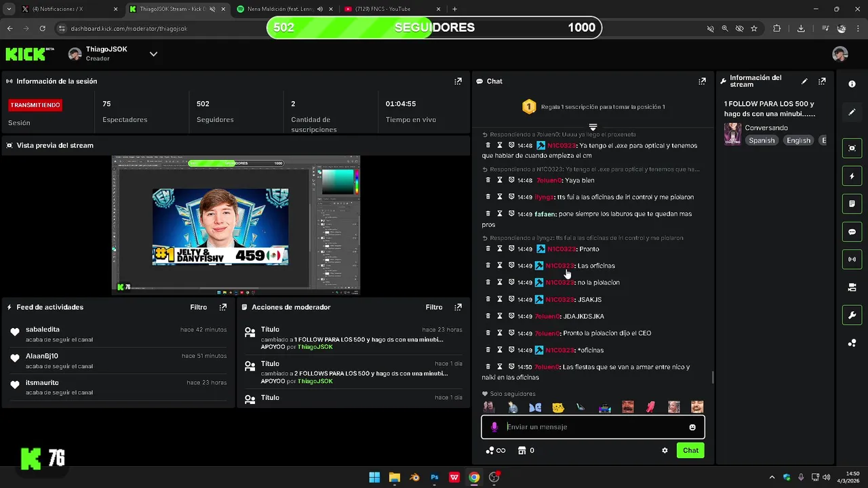
Task: Open File Explorer from the taskbar
Action: coord(395,477)
